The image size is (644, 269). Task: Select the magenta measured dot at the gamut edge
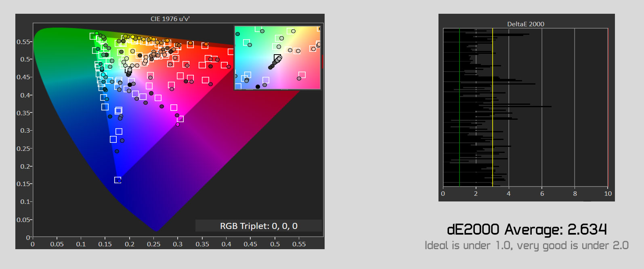click(178, 125)
